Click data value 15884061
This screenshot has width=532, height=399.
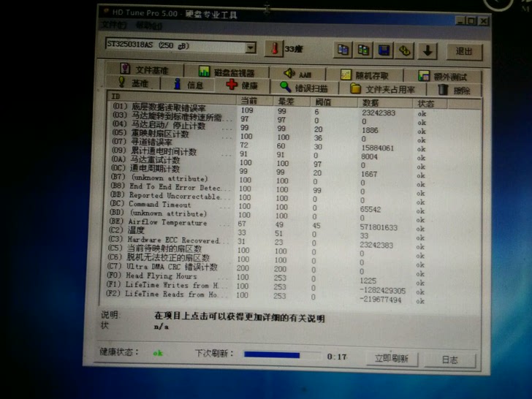point(378,148)
